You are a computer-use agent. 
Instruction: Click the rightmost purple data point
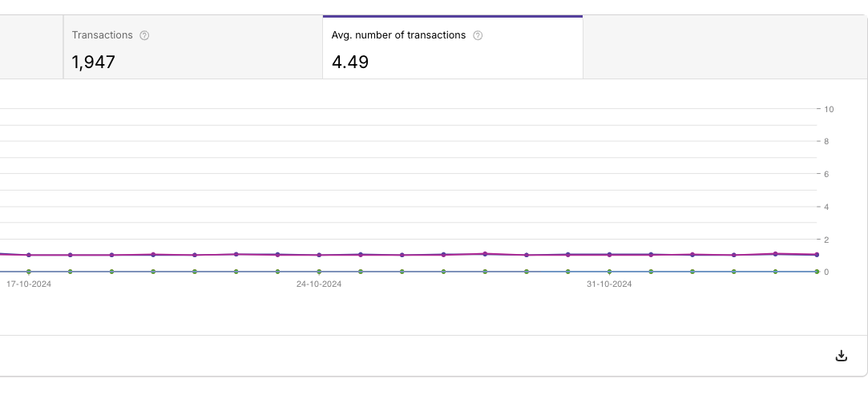[816, 254]
